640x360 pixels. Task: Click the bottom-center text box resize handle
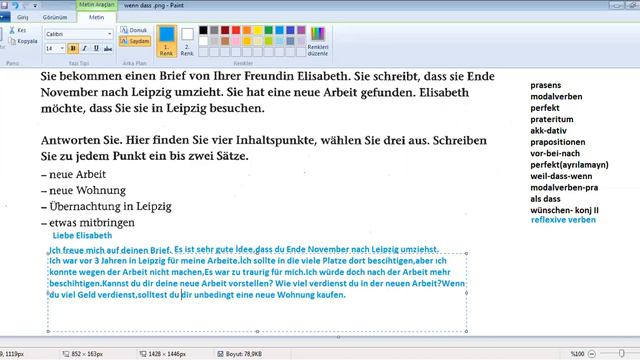point(257,331)
